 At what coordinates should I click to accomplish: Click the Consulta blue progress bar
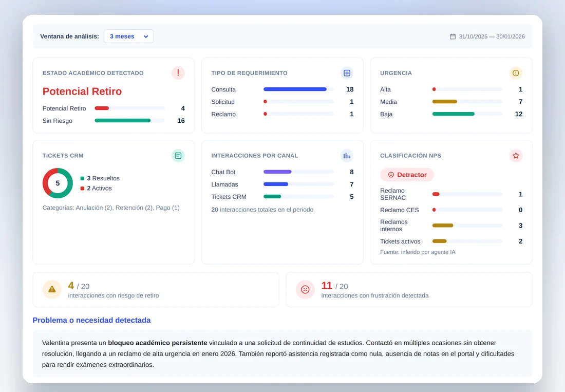[295, 89]
